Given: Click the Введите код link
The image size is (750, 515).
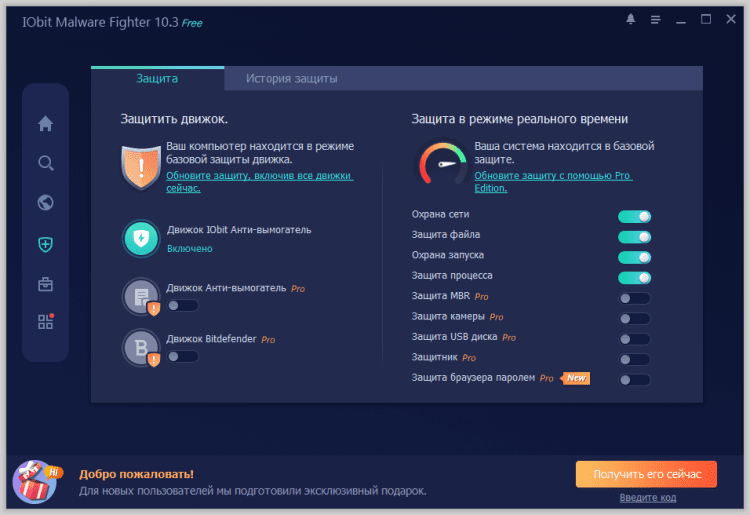Looking at the screenshot, I should click(x=648, y=497).
